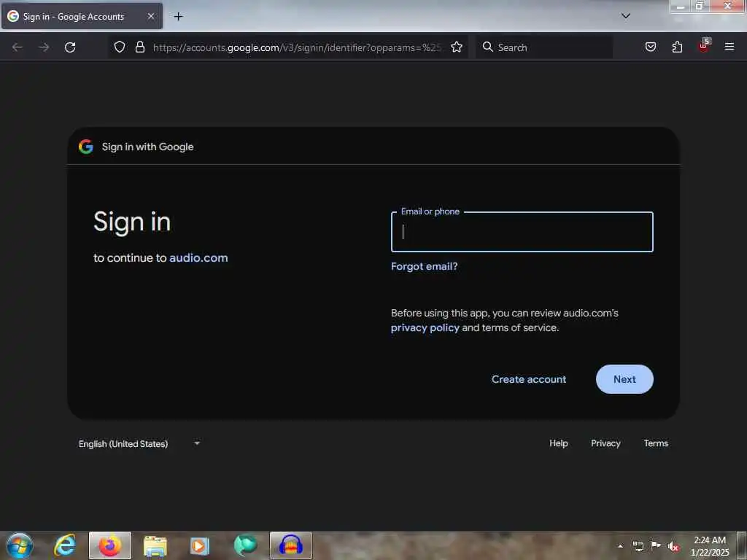The height and width of the screenshot is (560, 747).
Task: Select the Sign in - Google Accounts tab
Action: (x=82, y=16)
